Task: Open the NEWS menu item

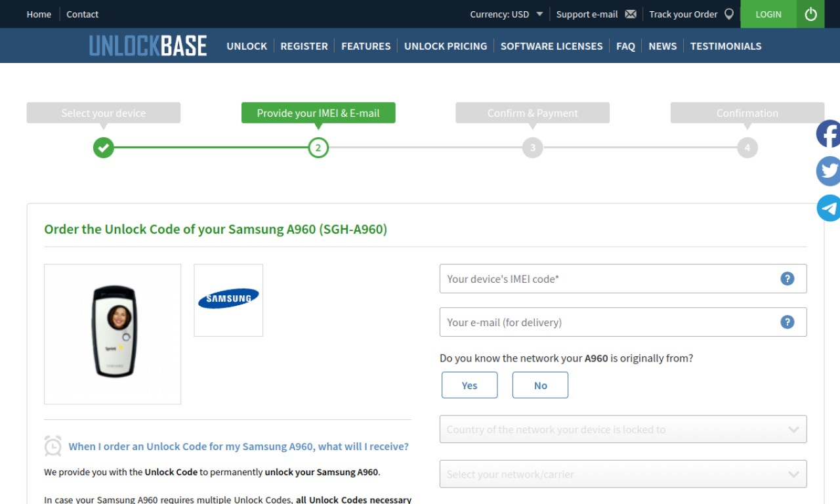Action: (x=662, y=46)
